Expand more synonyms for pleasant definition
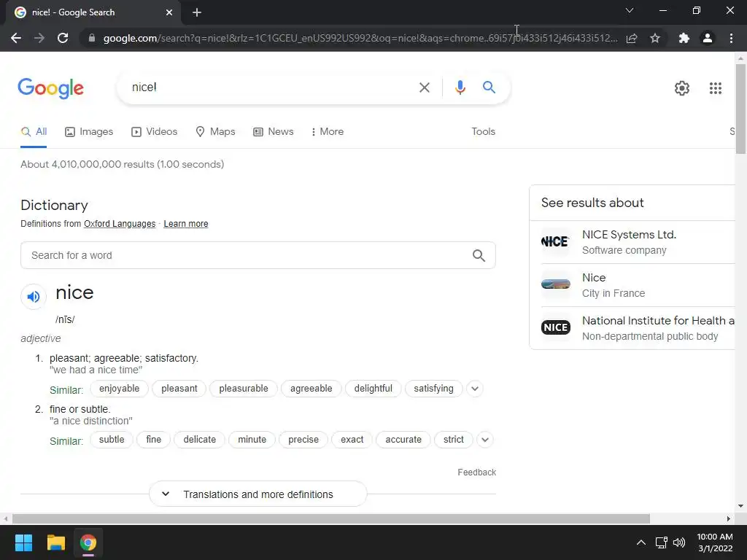 pos(474,389)
